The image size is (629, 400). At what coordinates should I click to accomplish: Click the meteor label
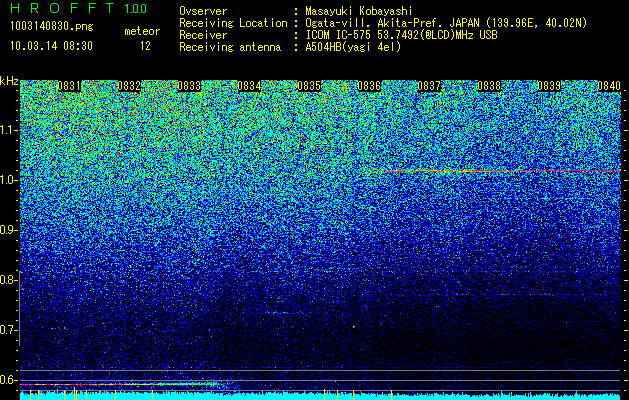[x=142, y=31]
